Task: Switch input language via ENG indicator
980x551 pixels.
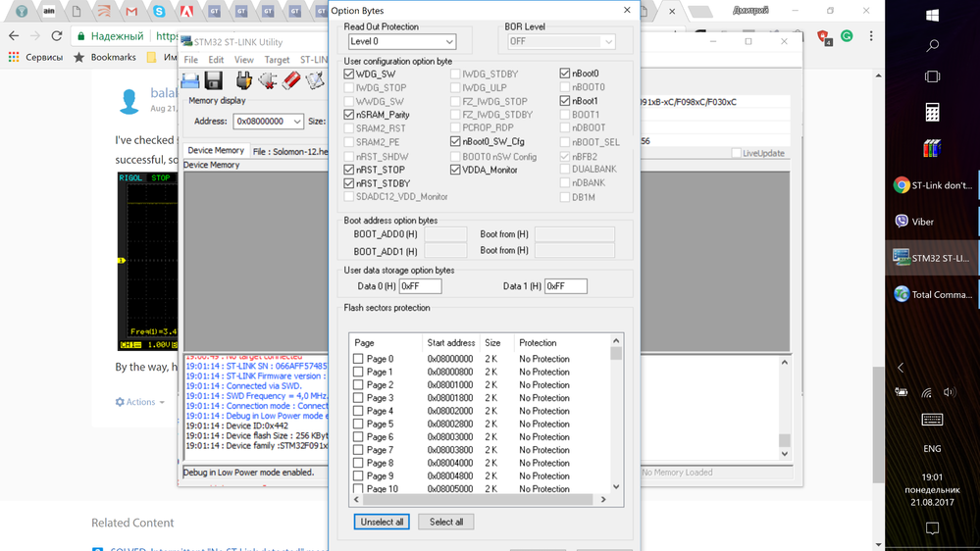Action: (x=932, y=449)
